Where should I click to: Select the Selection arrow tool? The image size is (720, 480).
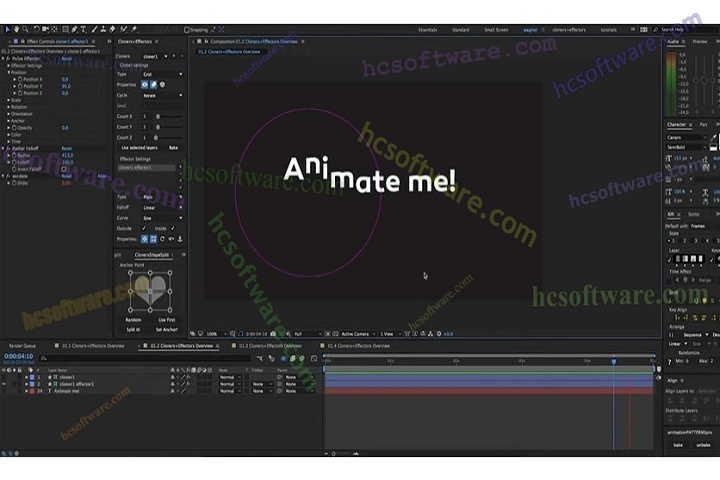[7, 29]
